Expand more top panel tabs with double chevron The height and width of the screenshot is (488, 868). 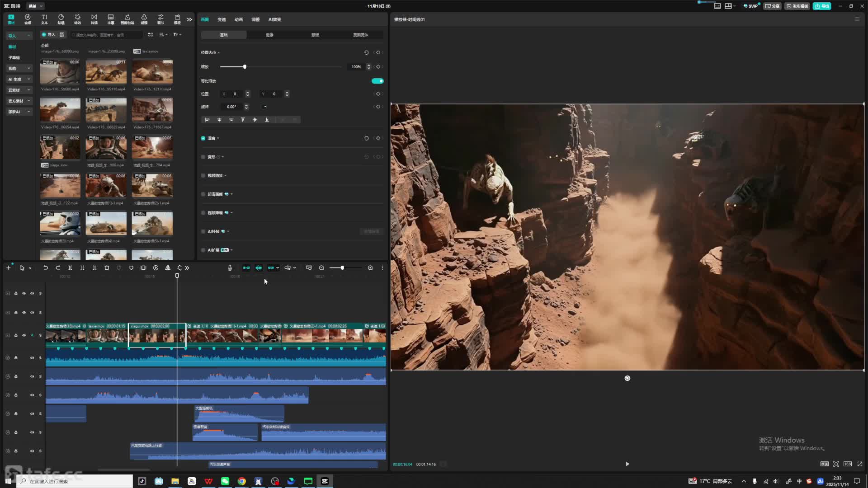pos(189,19)
